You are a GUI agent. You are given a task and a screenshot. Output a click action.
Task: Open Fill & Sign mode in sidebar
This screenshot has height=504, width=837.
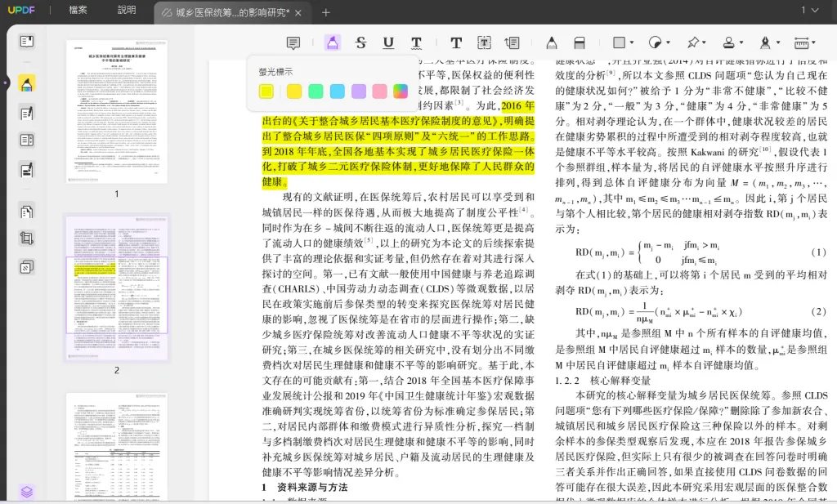tap(27, 170)
